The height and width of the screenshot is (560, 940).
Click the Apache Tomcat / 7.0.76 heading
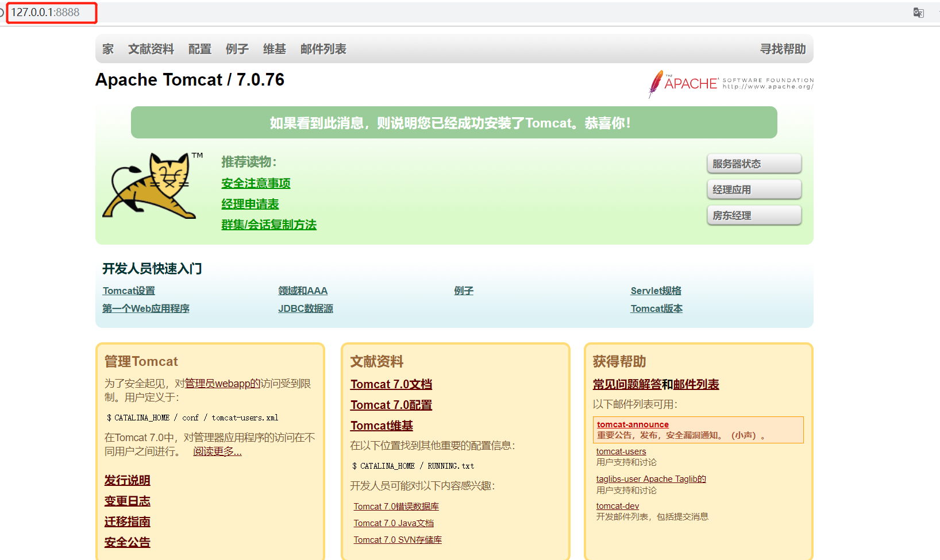click(x=190, y=80)
